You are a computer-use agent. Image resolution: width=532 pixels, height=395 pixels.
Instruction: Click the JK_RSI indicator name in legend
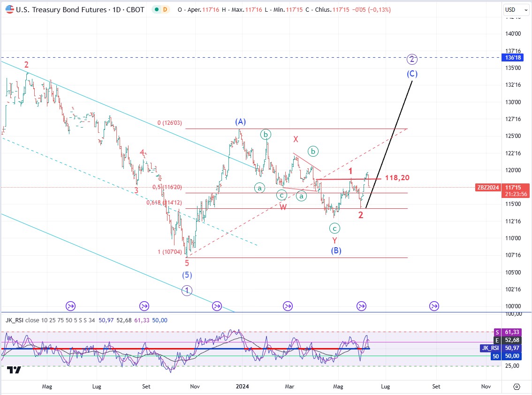15,320
